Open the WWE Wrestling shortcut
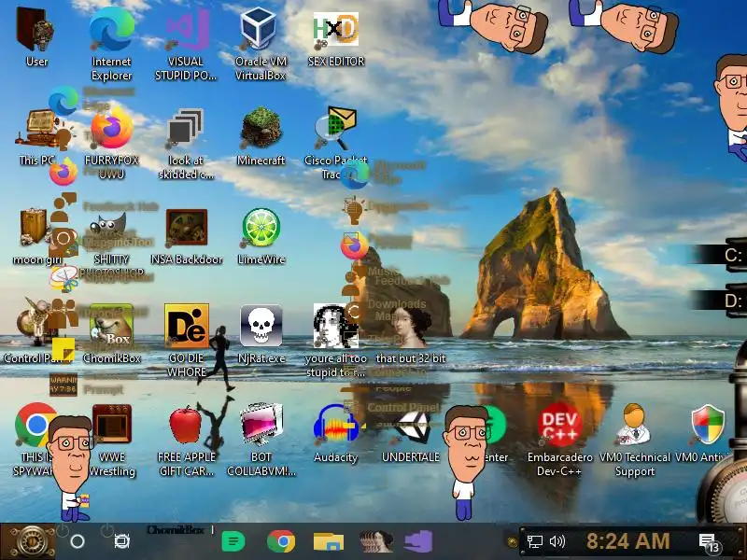The width and height of the screenshot is (747, 560). click(112, 439)
